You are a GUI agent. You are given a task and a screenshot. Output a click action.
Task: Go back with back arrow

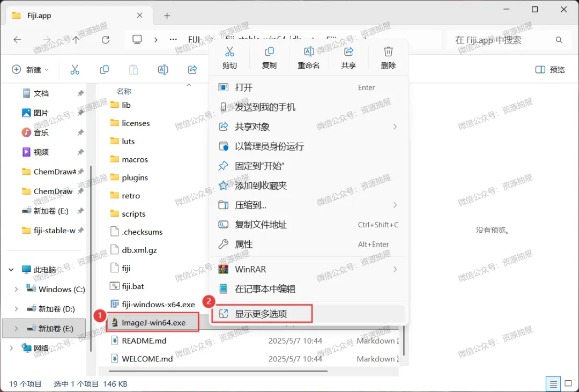click(17, 40)
